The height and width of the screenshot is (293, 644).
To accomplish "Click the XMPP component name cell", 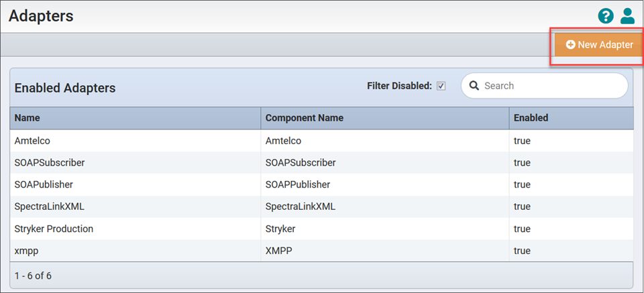I will 279,251.
